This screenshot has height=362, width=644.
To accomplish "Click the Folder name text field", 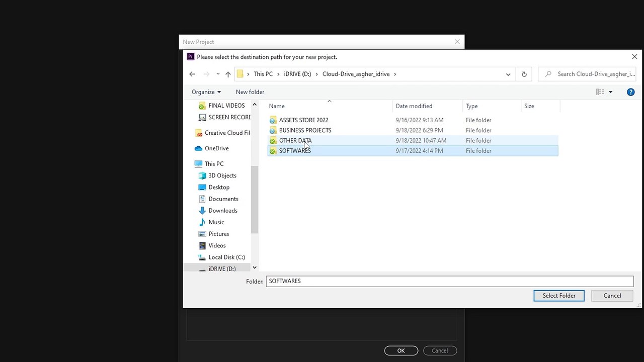I will 449,281.
